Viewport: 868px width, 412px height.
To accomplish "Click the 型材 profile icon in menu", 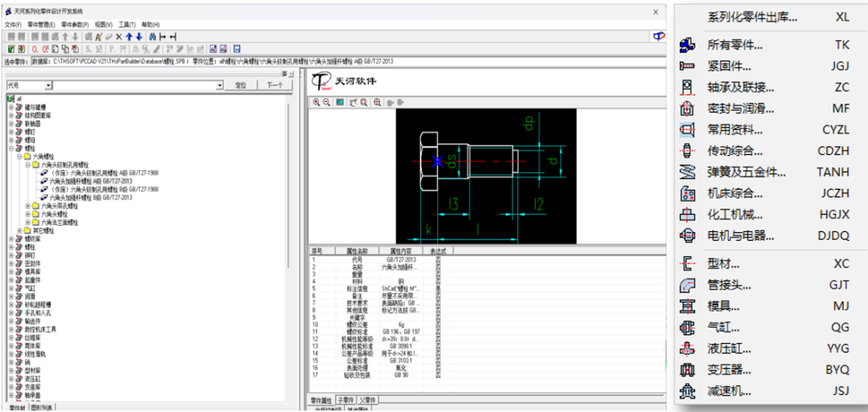I will [x=687, y=263].
